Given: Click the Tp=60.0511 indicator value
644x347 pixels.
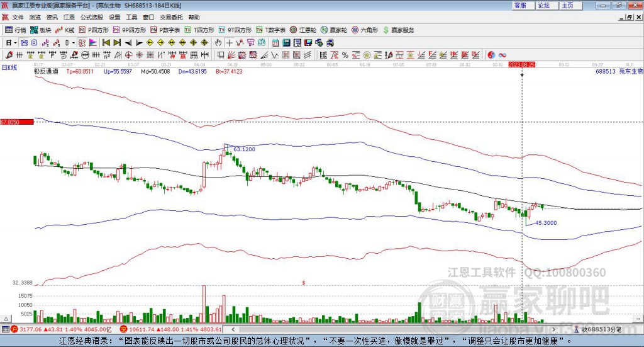Looking at the screenshot, I should [80, 71].
